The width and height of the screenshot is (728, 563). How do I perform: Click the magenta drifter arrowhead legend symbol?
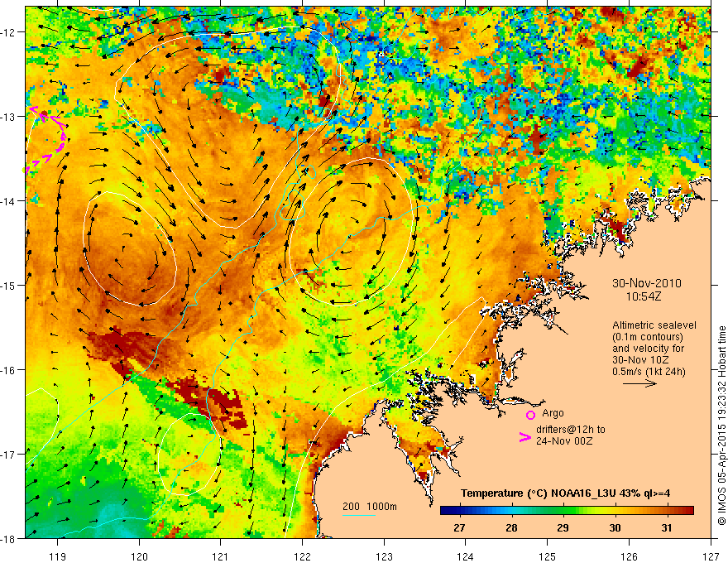pos(525,437)
